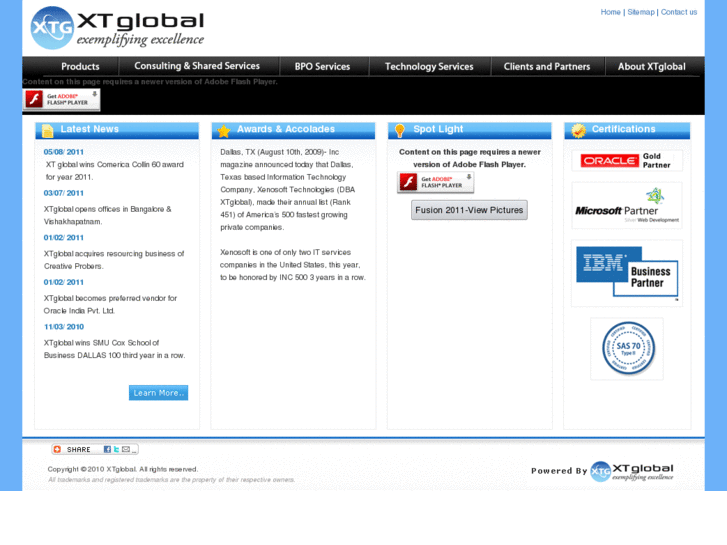Open the Microsoft Partner logo
The height and width of the screenshot is (545, 727).
(x=627, y=205)
